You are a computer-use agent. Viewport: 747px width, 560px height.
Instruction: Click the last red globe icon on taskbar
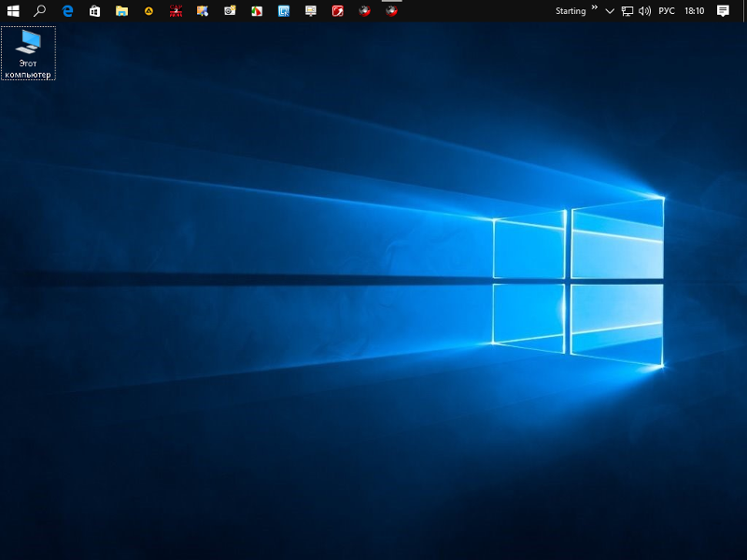tap(391, 10)
